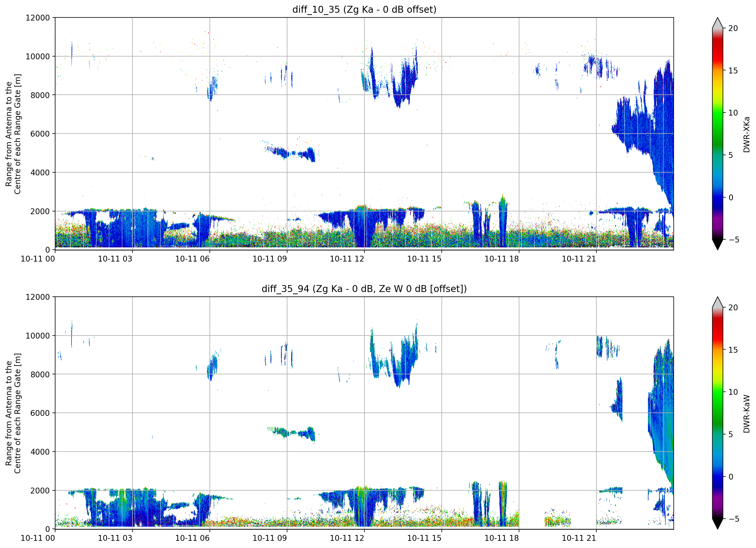Viewport: 756px width, 548px height.
Task: Click x-tick "10-11 21" under the diff_35_94 plot
Action: tap(579, 538)
